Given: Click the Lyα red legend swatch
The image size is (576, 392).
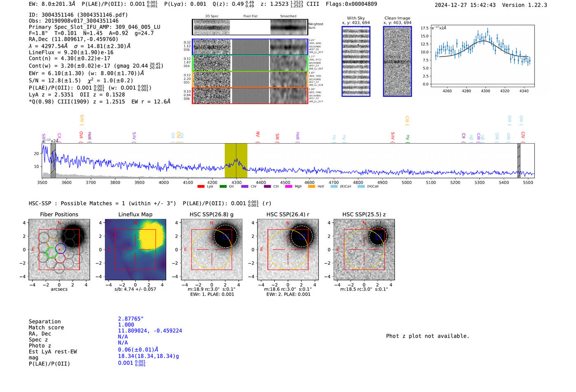Looking at the screenshot, I should [201, 186].
